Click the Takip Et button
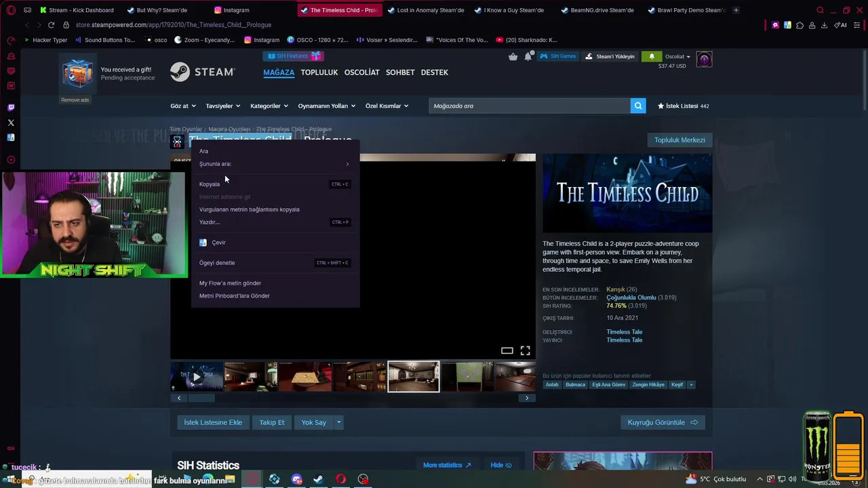Viewport: 868px width, 488px height. (x=272, y=422)
